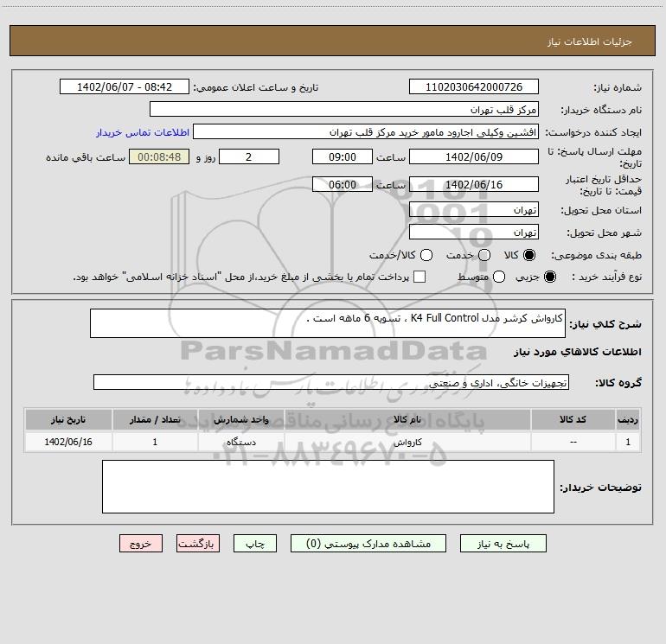Click the بازگشت back button
Viewport: 666px width, 644px height.
[x=198, y=544]
